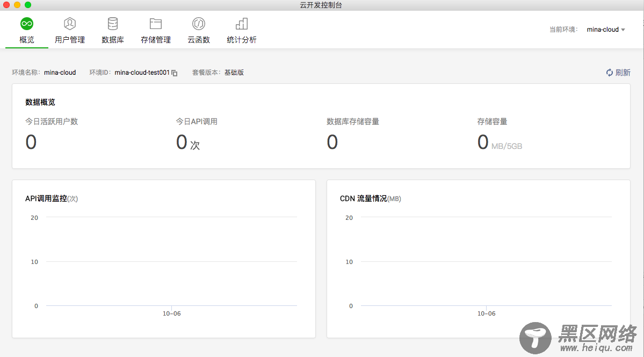Viewport: 644px width, 357px height.
Task: Click the refresh circular arrow icon
Action: point(610,73)
